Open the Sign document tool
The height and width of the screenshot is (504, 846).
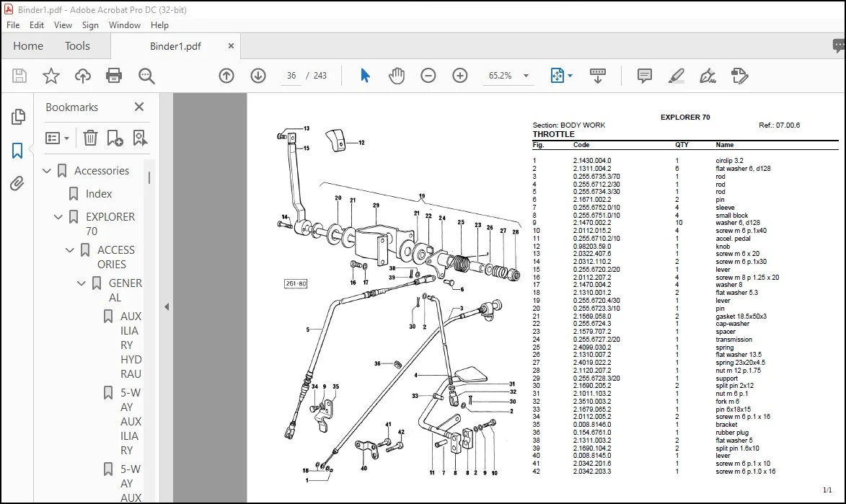point(708,76)
